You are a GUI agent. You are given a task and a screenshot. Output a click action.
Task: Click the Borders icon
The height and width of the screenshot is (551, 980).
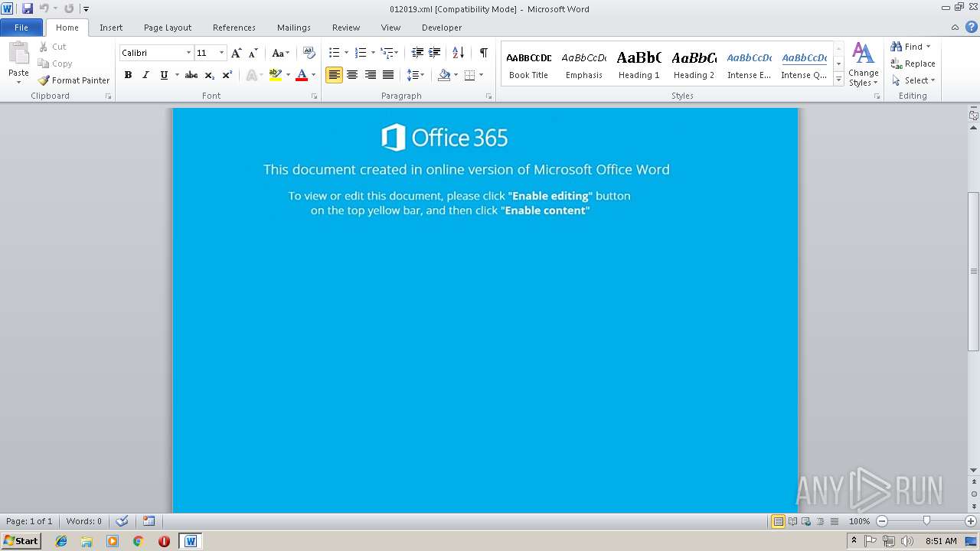click(469, 75)
